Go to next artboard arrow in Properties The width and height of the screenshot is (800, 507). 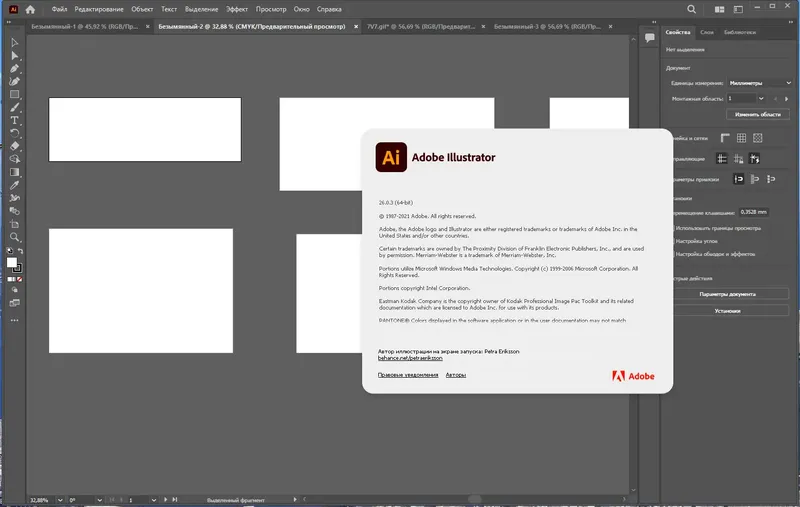(x=786, y=98)
